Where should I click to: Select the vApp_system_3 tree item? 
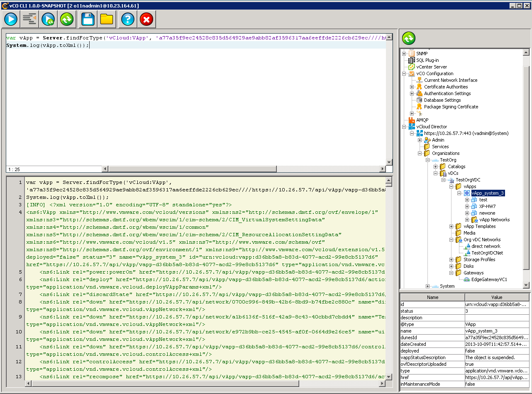488,193
